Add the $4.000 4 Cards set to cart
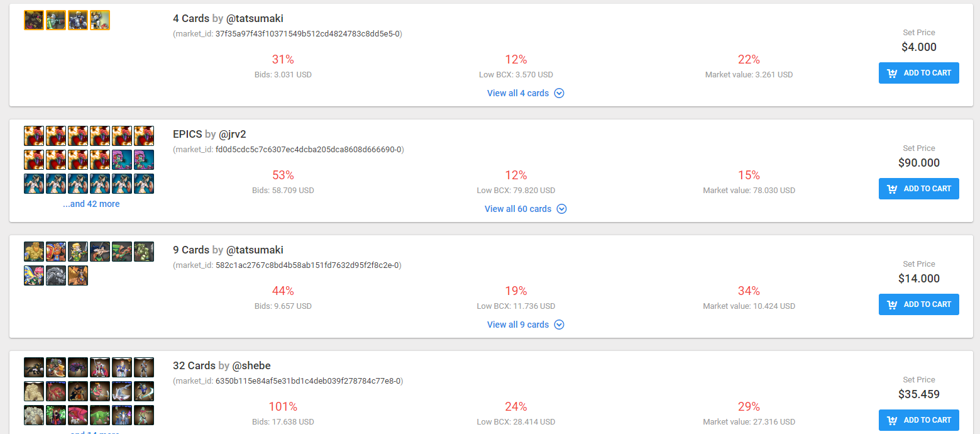 pyautogui.click(x=918, y=73)
